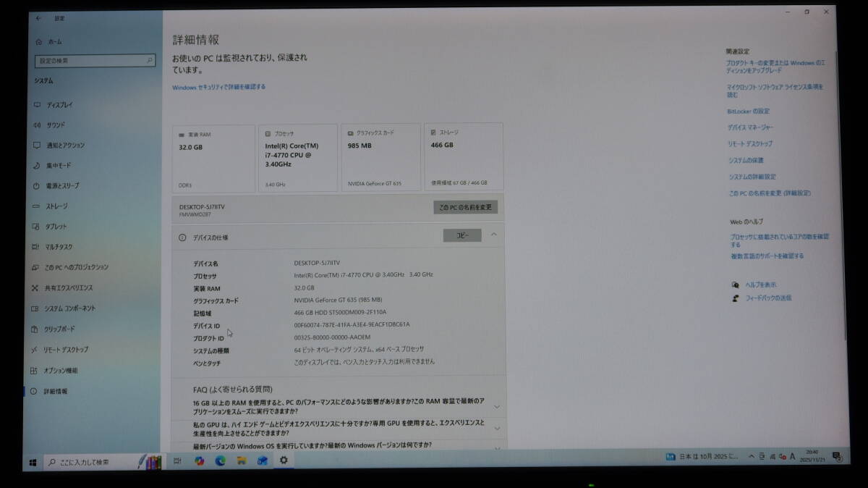Select the 実装 RAM 32.0 GB card
Viewport: 868px width, 488px height.
pos(214,158)
